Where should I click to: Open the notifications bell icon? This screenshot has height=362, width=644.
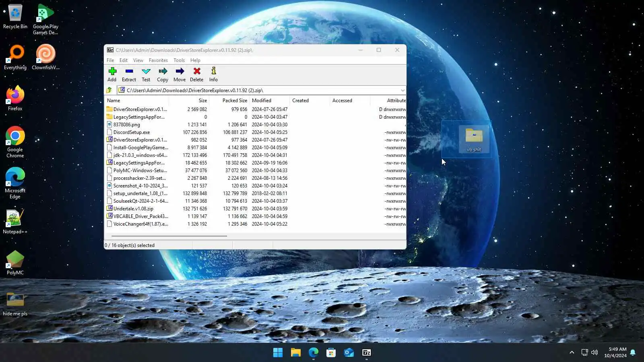(633, 353)
